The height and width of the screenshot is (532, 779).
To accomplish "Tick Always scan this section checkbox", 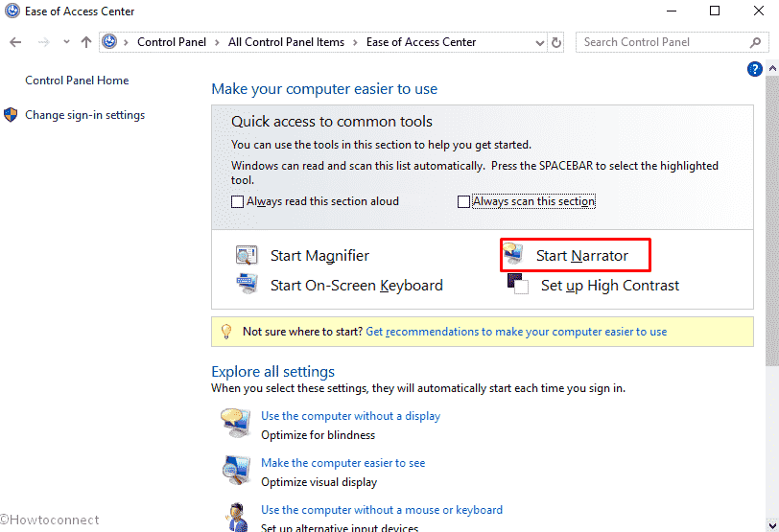I will [463, 201].
